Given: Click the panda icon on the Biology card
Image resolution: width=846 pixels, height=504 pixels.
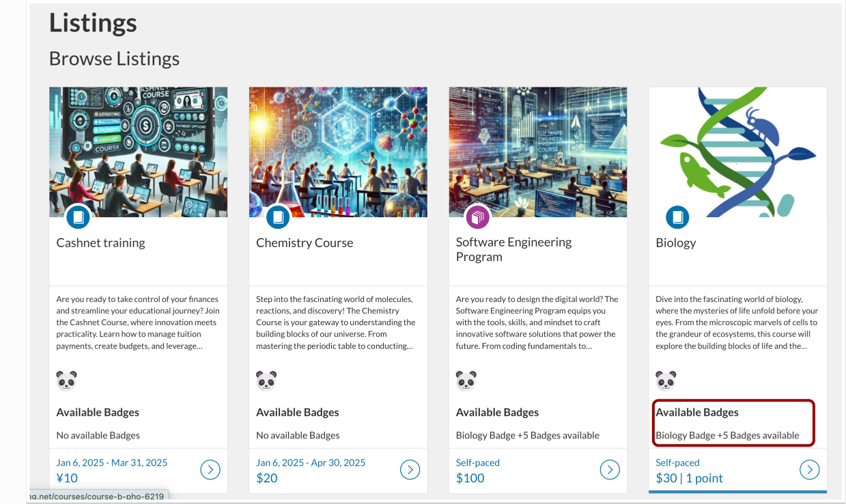Looking at the screenshot, I should coord(666,380).
